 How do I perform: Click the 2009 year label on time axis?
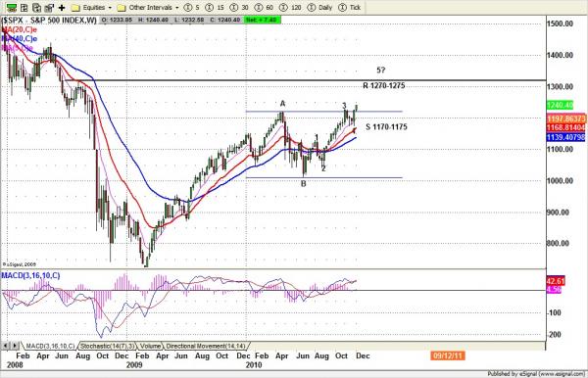coord(134,365)
